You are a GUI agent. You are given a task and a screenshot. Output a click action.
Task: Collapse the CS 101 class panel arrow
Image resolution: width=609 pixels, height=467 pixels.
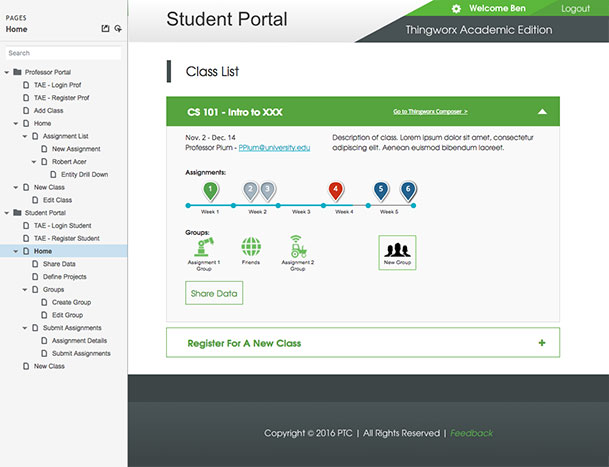pyautogui.click(x=541, y=112)
